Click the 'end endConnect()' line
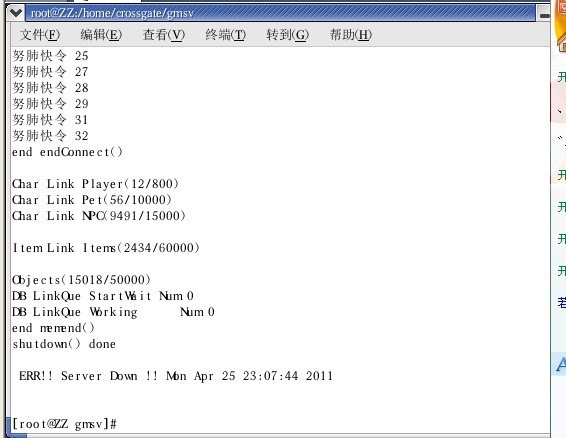 (x=68, y=152)
